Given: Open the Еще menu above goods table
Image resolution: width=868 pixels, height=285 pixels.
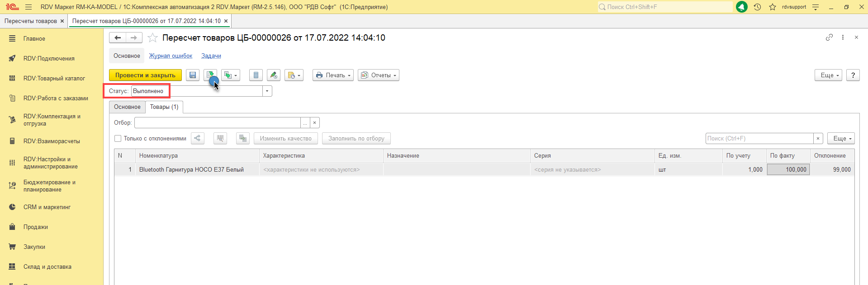Looking at the screenshot, I should click(x=841, y=139).
